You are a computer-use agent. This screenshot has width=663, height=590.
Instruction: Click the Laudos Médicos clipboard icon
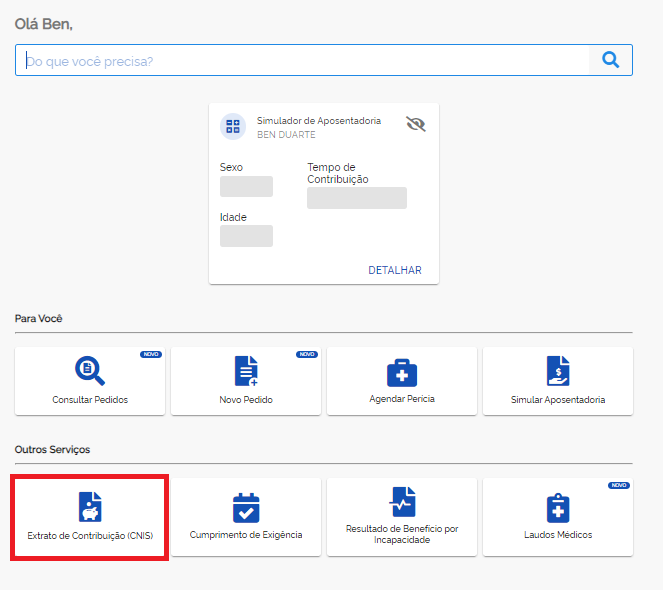558,508
